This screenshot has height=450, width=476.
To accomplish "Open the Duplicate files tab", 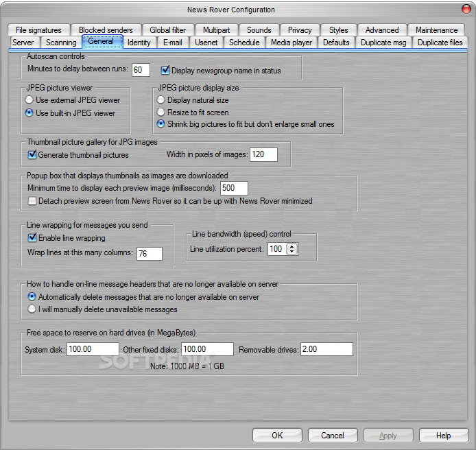I will pyautogui.click(x=440, y=43).
